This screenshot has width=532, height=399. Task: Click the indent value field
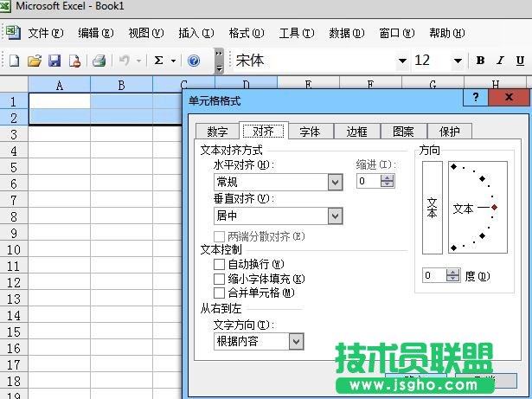(x=369, y=181)
